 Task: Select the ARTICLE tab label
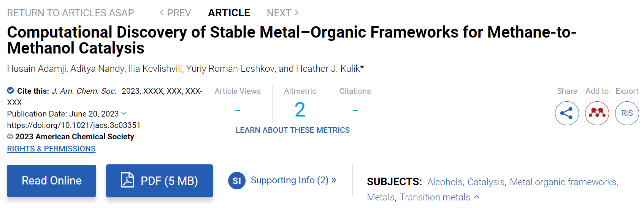click(x=229, y=13)
